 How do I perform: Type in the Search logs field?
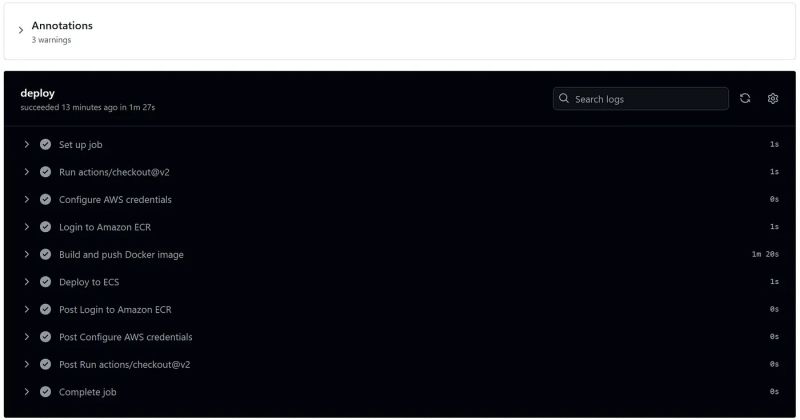[x=648, y=99]
